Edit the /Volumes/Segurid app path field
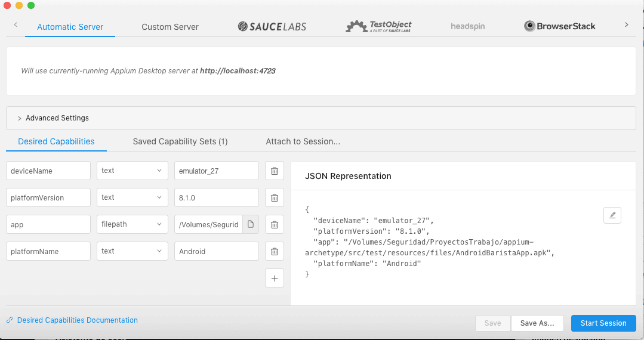This screenshot has width=644, height=340. (x=209, y=225)
